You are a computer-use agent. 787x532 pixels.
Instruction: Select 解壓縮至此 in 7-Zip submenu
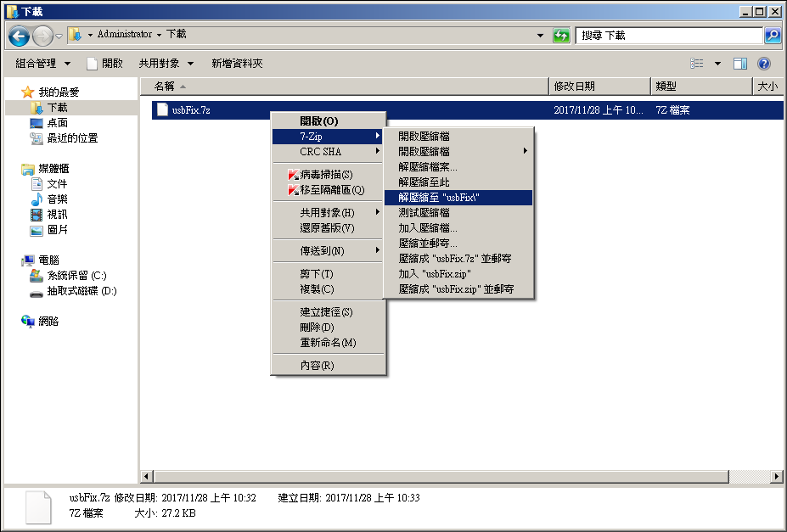point(424,182)
